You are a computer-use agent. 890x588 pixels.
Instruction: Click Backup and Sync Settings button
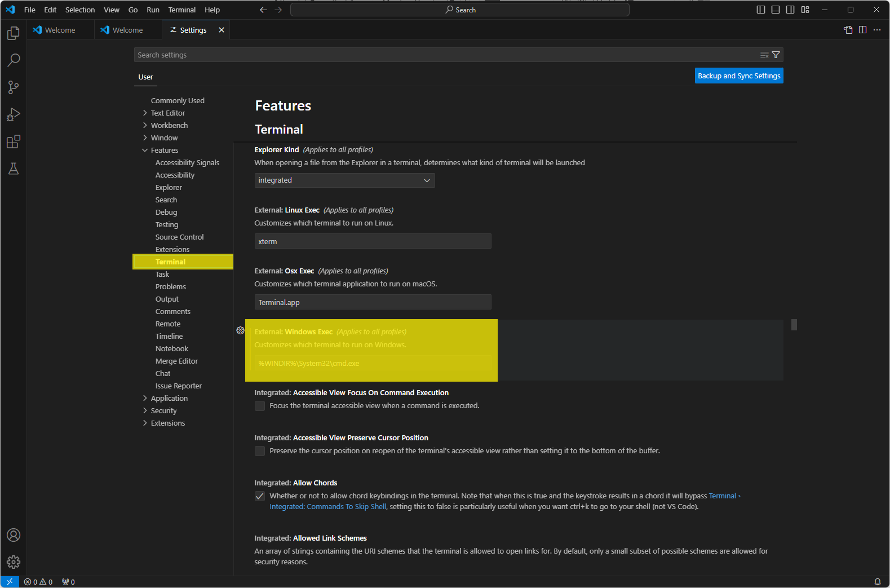click(x=739, y=76)
